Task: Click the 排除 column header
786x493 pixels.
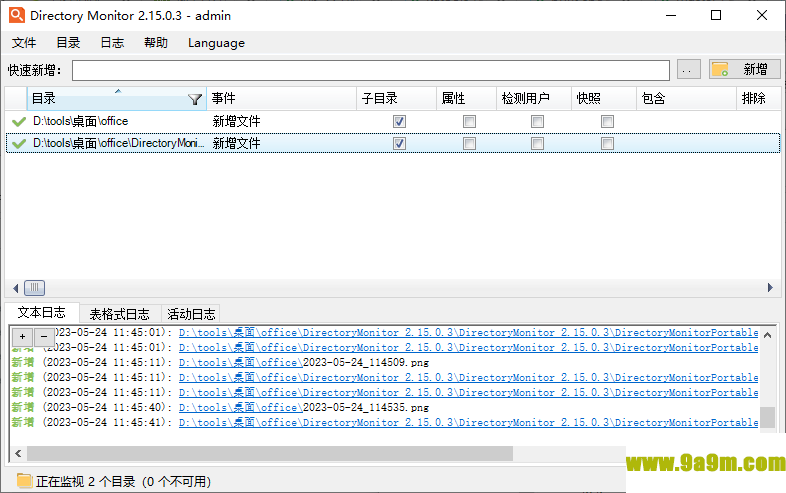Action: click(x=759, y=99)
